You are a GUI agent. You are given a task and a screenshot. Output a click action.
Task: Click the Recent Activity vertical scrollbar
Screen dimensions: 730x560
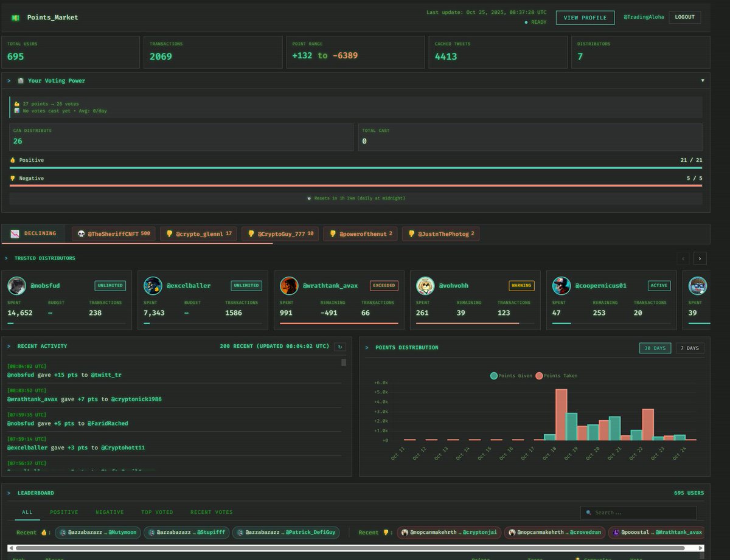pos(344,413)
